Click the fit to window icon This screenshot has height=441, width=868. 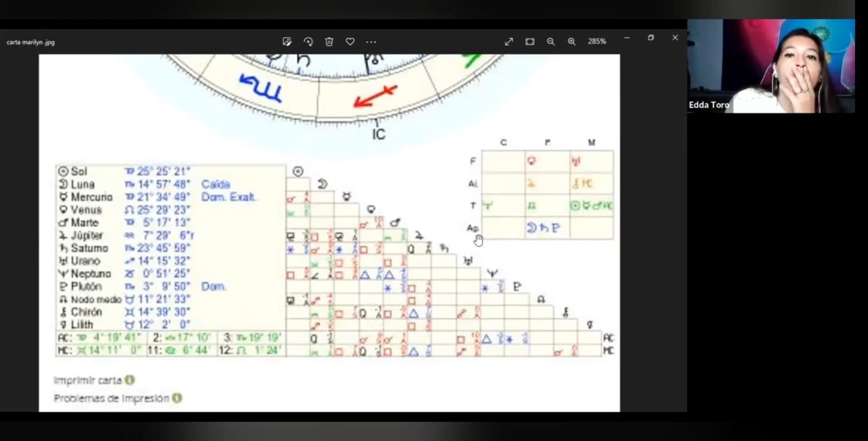(x=529, y=42)
